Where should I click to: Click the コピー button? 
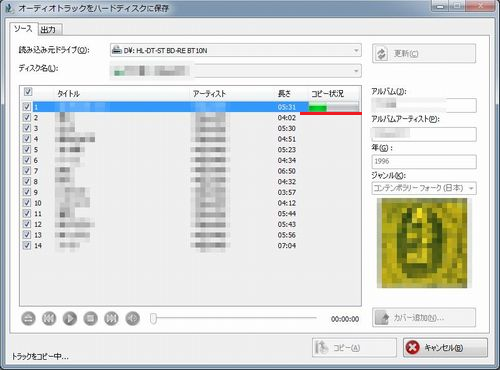(x=354, y=348)
